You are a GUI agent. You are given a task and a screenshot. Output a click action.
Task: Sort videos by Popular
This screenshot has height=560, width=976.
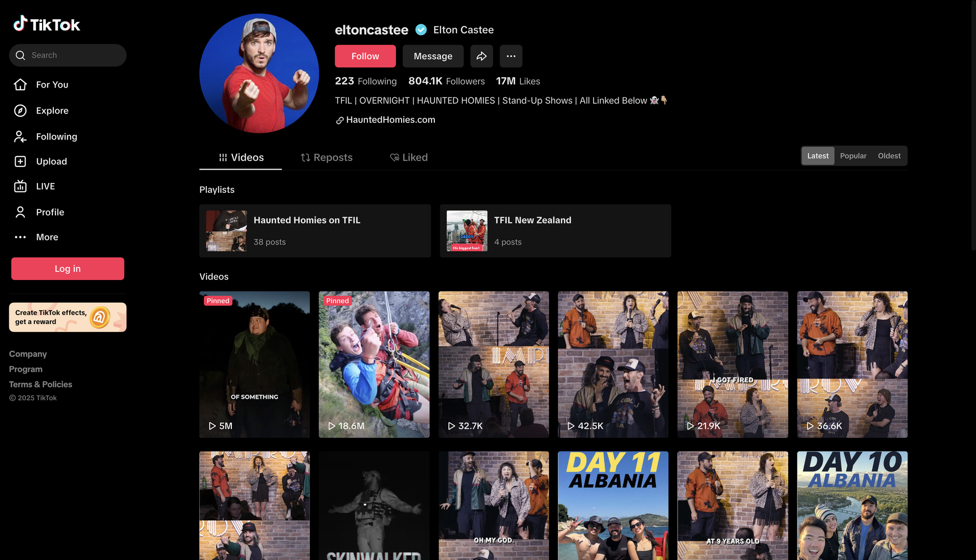point(853,156)
